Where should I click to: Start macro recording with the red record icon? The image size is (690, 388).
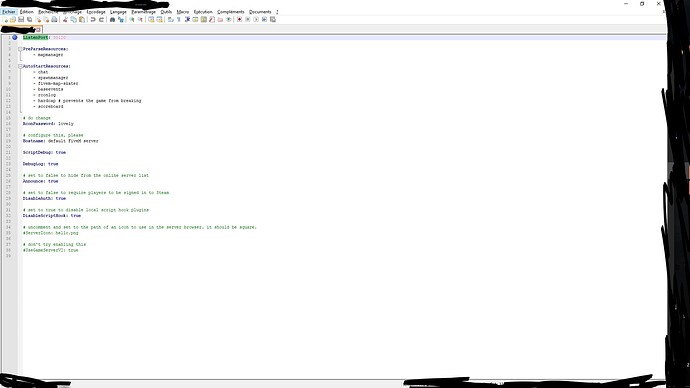(239, 19)
